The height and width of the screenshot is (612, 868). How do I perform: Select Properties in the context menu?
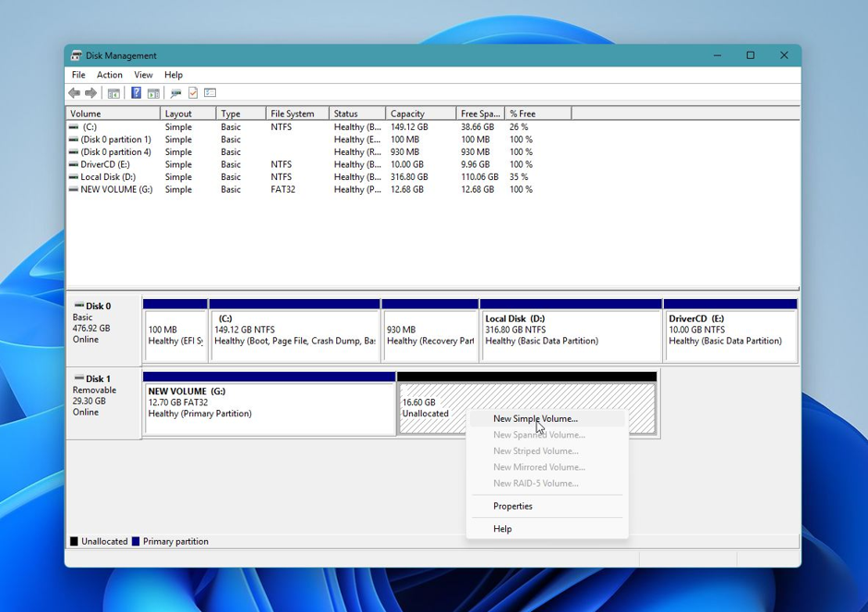click(548, 507)
